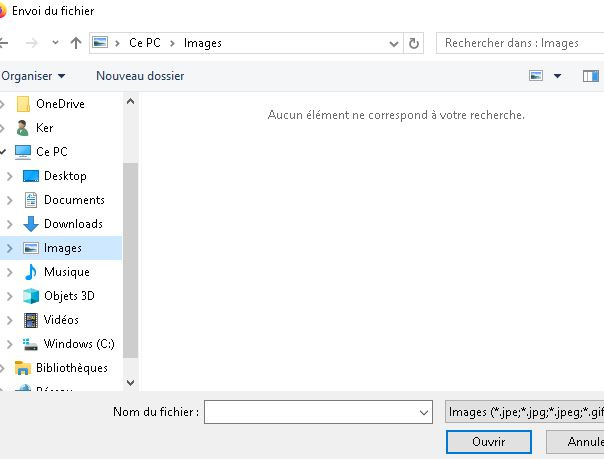Expand the Musique tree node
Image resolution: width=604 pixels, height=459 pixels.
10,272
